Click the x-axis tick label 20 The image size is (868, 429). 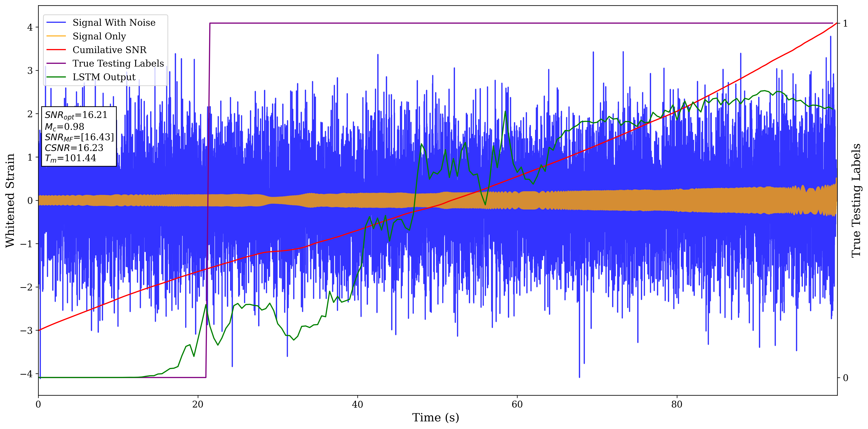[x=198, y=404]
